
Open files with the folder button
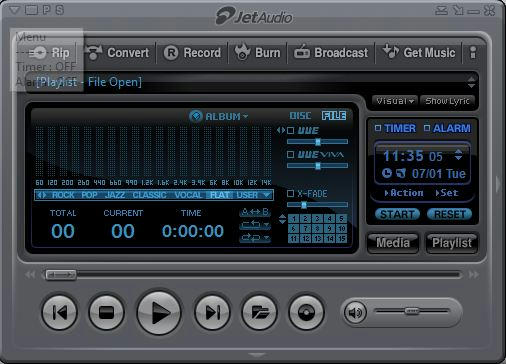coord(259,313)
